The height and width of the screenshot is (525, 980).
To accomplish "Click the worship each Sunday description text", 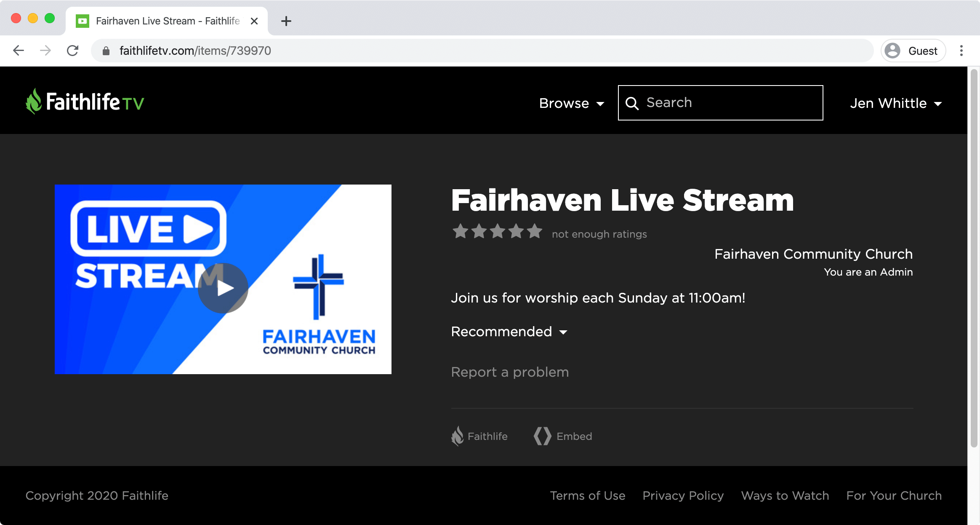I will coord(598,298).
